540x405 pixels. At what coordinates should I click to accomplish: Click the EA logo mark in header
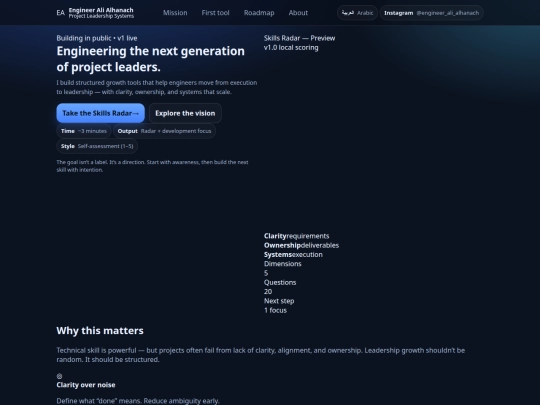(x=61, y=13)
